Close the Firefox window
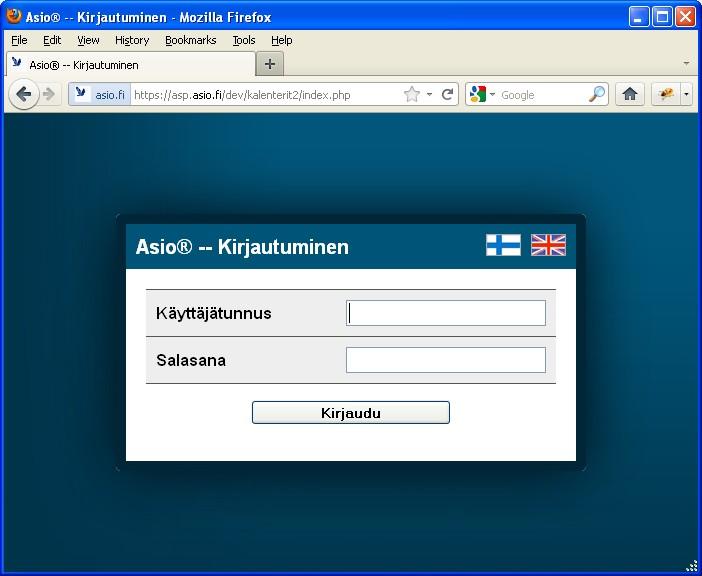 (685, 17)
